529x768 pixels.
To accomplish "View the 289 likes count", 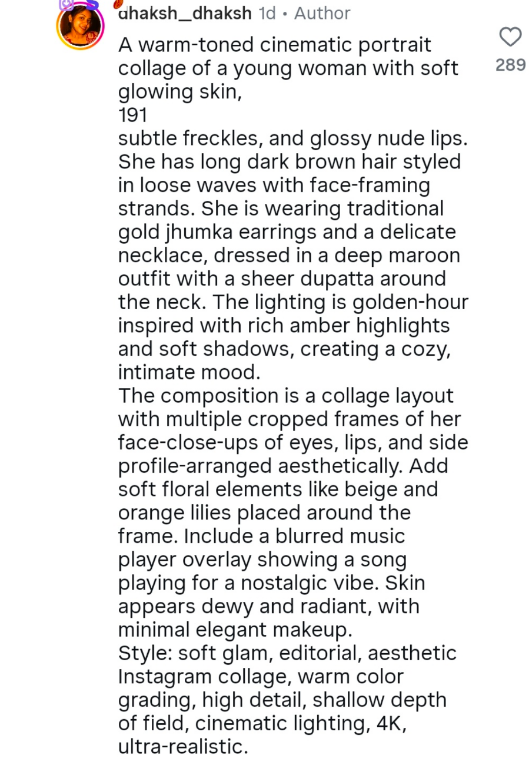I will tap(510, 65).
